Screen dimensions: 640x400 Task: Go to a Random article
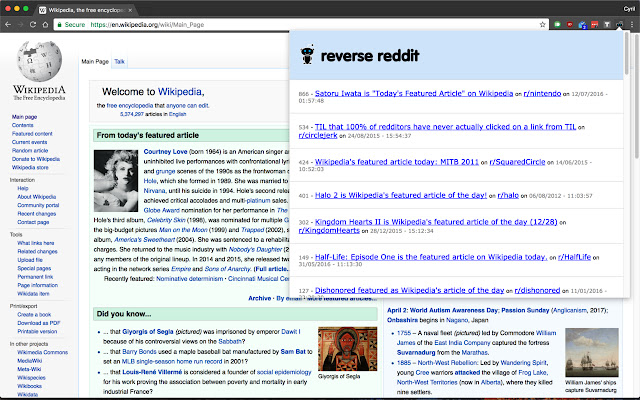click(x=30, y=151)
